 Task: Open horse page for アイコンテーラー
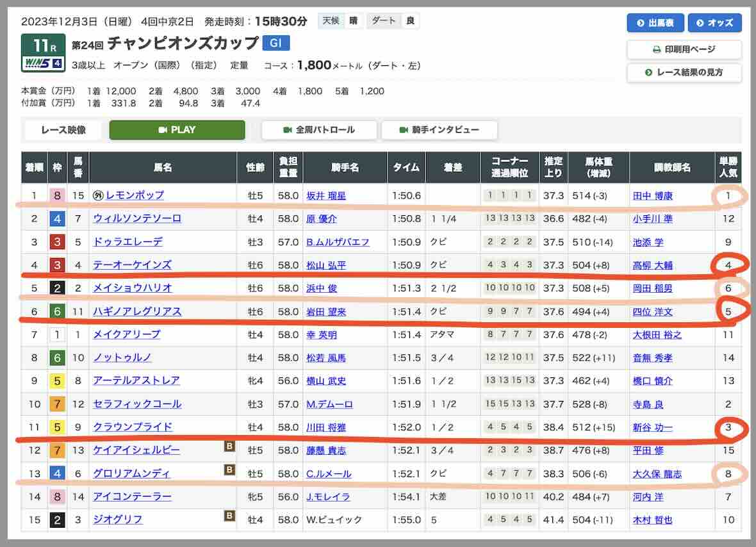tap(132, 496)
